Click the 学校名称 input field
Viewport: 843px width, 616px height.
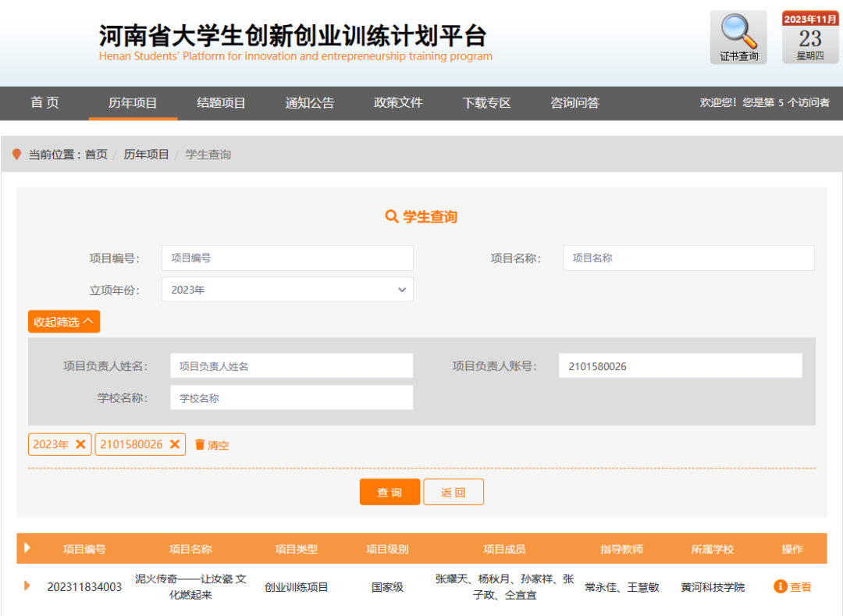[291, 397]
